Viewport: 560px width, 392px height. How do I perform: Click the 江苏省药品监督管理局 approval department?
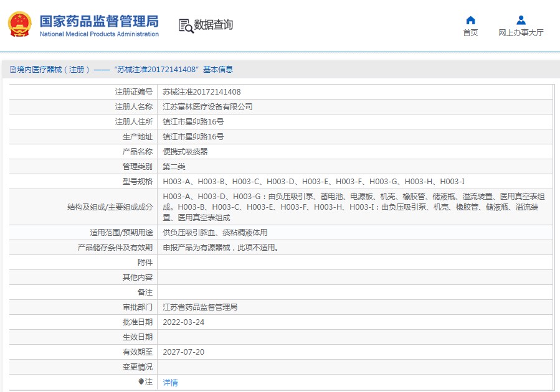point(200,307)
